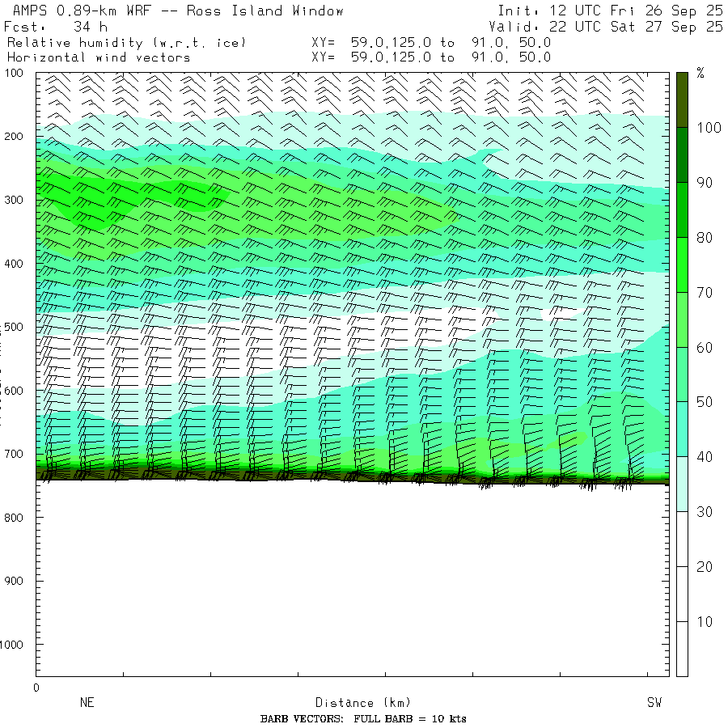
Task: Click the colorbar '100' value label
Action: (709, 128)
